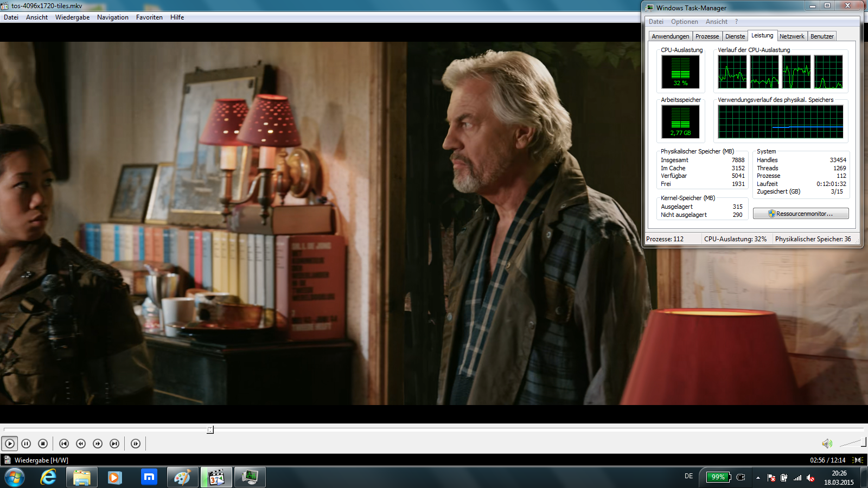This screenshot has width=868, height=488.
Task: Click the status bar text CPU-Auslastung: 32%
Action: [x=735, y=239]
